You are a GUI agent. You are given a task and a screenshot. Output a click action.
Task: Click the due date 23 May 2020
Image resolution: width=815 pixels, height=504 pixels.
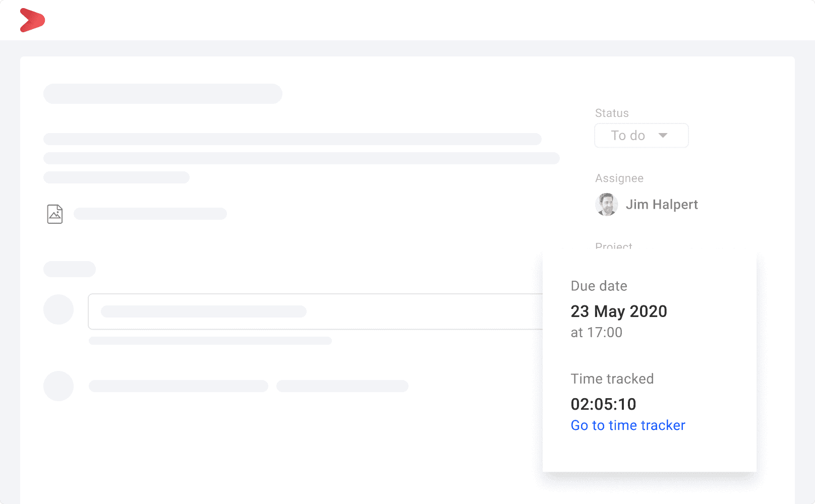pos(619,311)
